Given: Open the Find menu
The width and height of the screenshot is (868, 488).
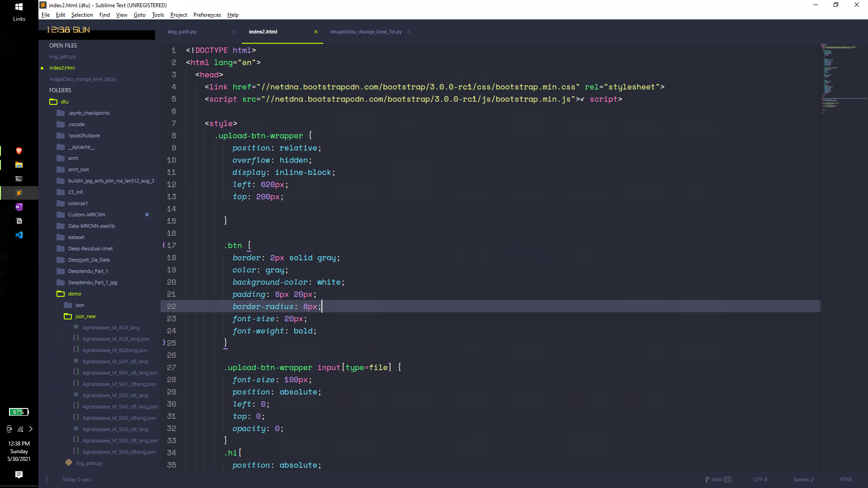Looking at the screenshot, I should pos(104,15).
